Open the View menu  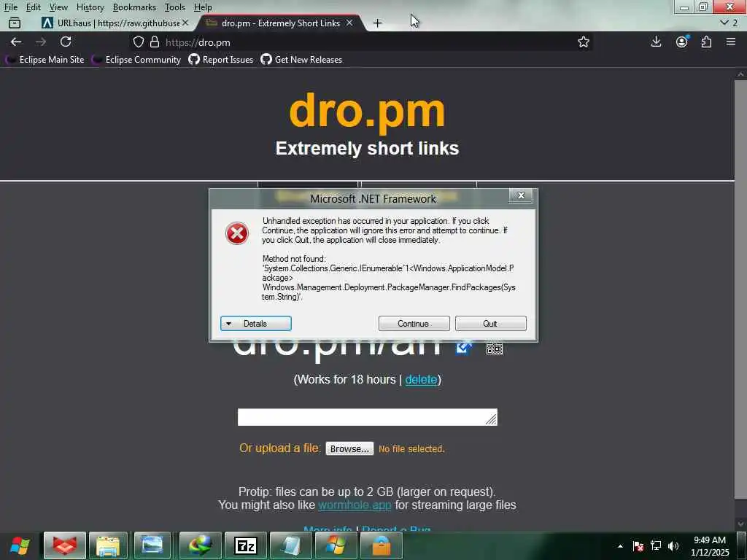[58, 7]
